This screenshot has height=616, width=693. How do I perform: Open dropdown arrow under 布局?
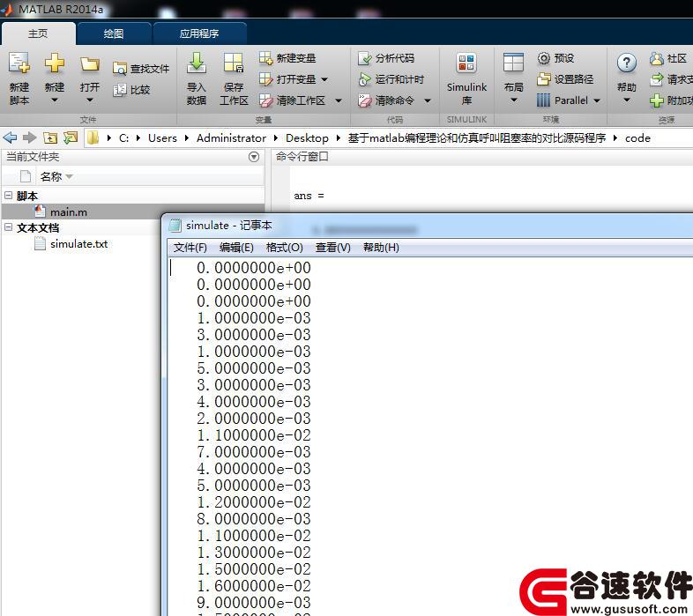[513, 100]
